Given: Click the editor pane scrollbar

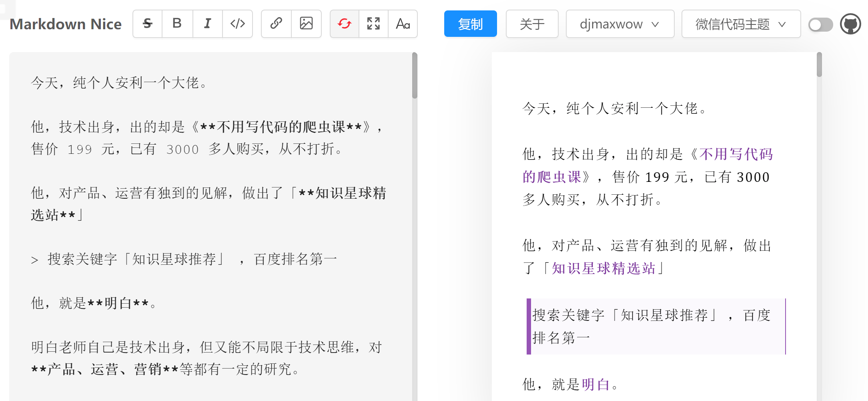Looking at the screenshot, I should tap(415, 75).
